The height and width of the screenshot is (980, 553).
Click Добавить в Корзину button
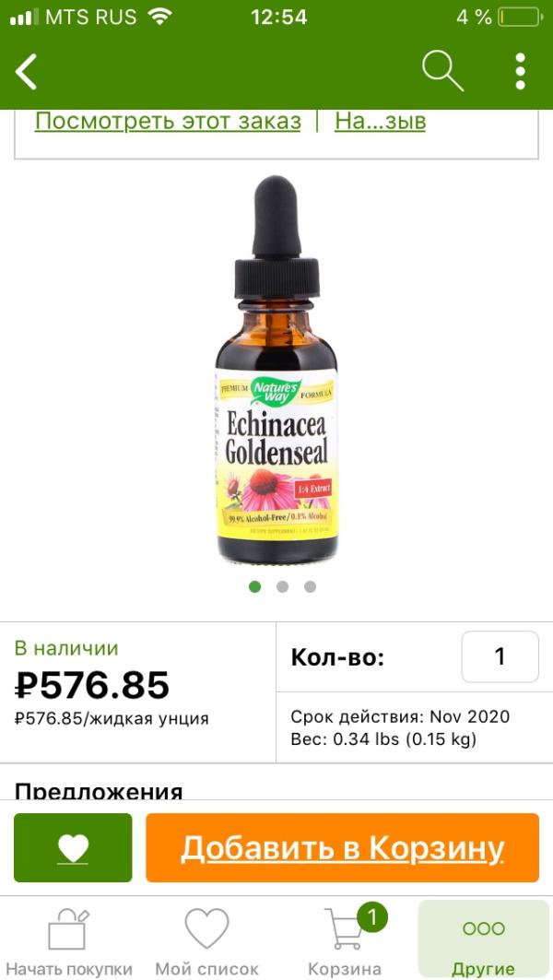click(343, 847)
